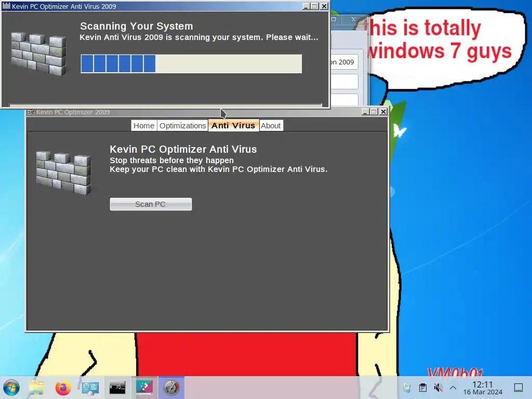This screenshot has height=399, width=532.
Task: Switch to the Home tab
Action: [x=144, y=126]
